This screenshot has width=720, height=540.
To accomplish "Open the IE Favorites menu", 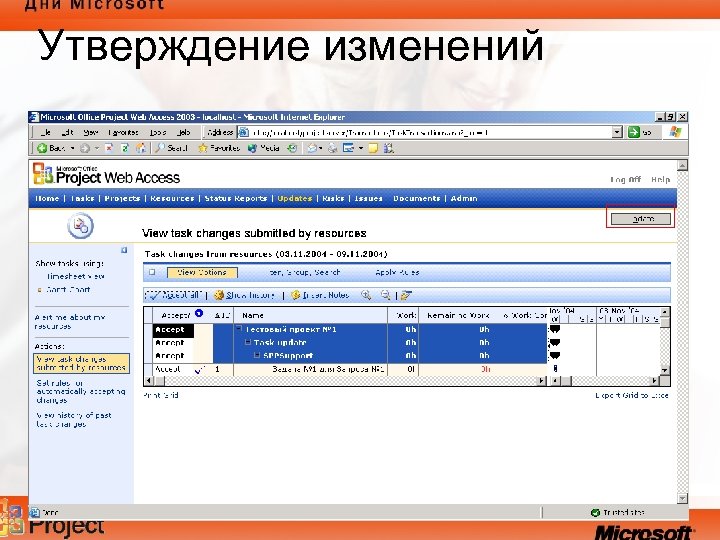I will 123,132.
